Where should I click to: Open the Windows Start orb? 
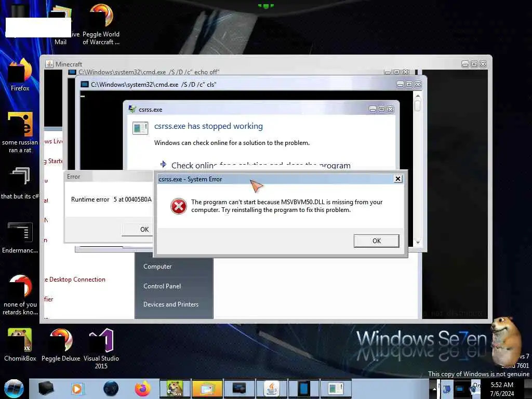click(x=14, y=389)
